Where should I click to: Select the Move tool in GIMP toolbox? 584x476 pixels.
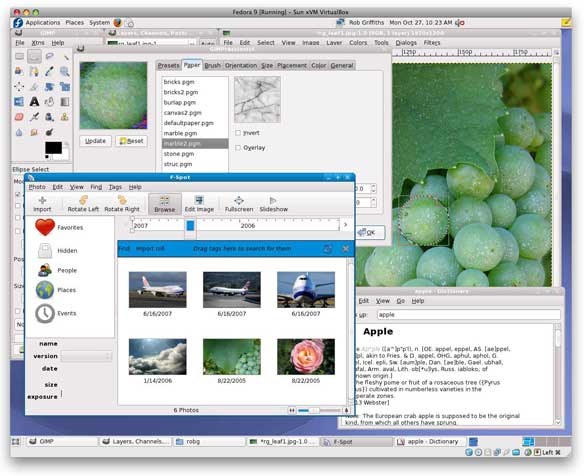19,86
